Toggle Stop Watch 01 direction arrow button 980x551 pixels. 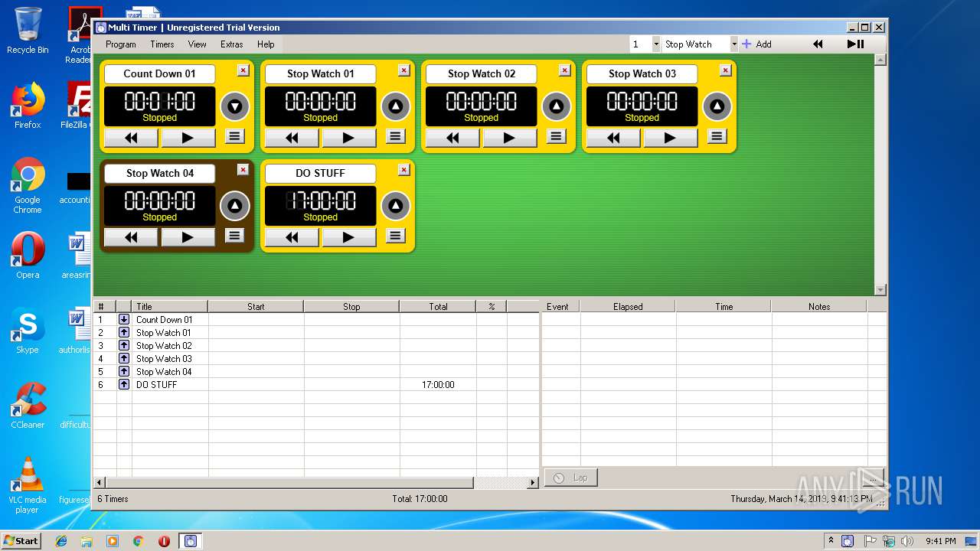(396, 106)
